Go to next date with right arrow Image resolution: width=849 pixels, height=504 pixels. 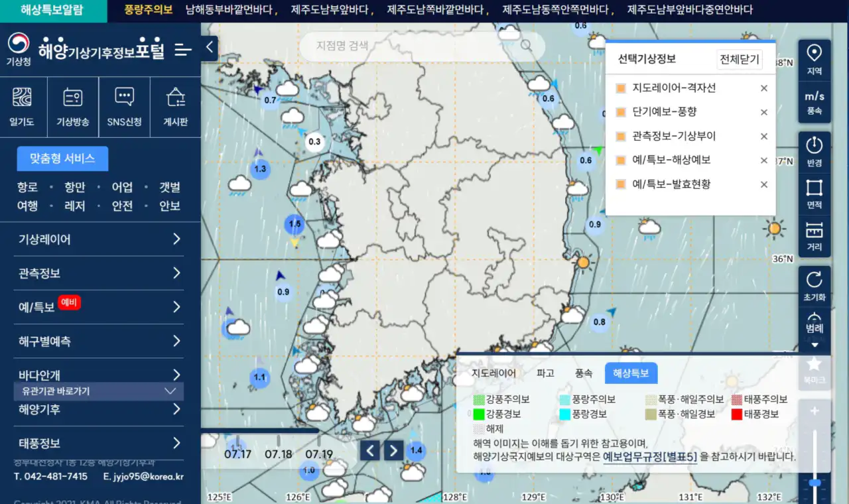(x=394, y=450)
